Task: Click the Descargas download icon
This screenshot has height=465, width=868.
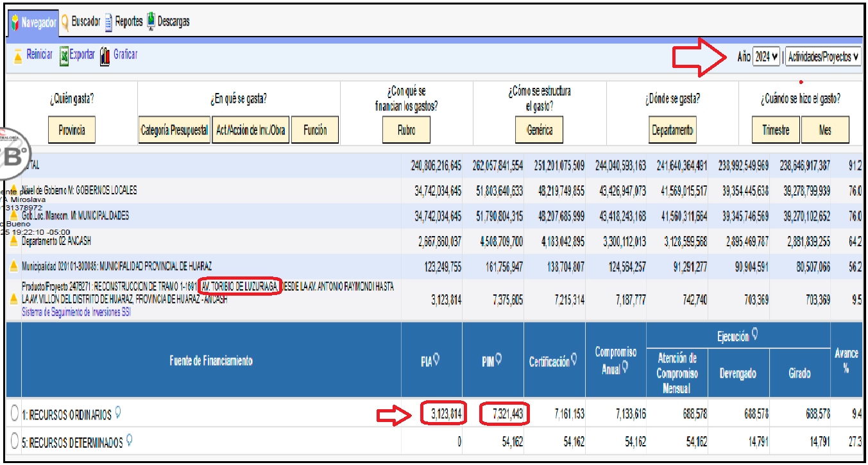Action: pos(151,22)
